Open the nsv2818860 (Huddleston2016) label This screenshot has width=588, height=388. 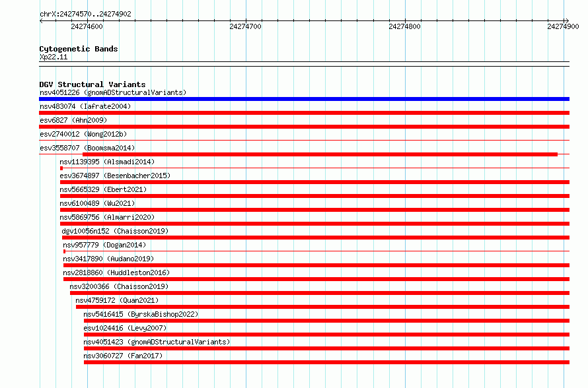pos(116,273)
